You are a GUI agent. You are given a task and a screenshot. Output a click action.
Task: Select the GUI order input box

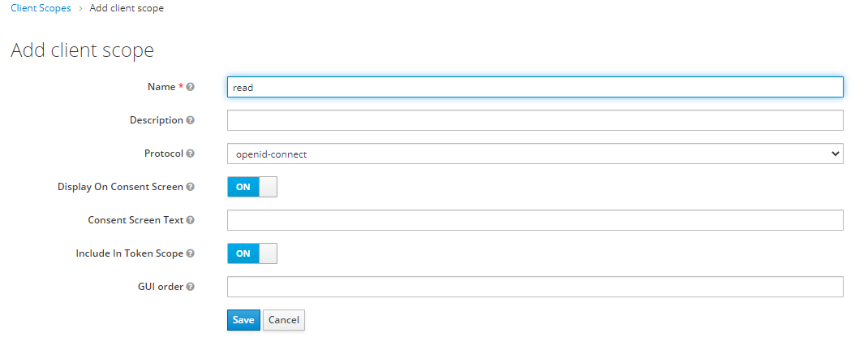(x=535, y=287)
